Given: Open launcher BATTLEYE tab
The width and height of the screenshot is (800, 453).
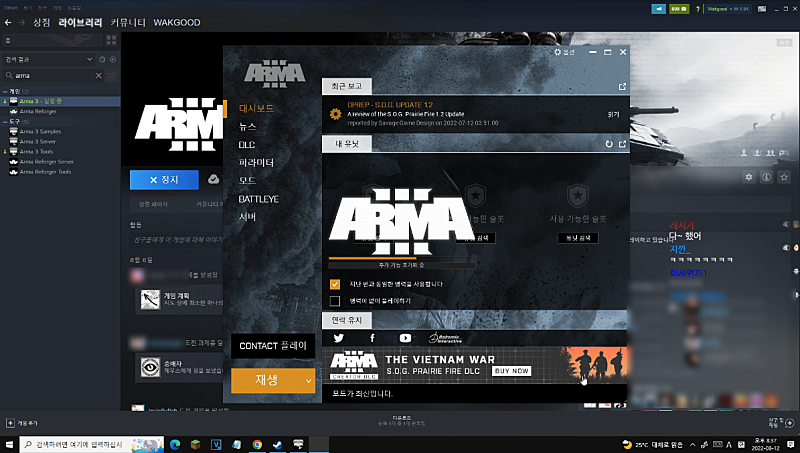Looking at the screenshot, I should tap(259, 199).
